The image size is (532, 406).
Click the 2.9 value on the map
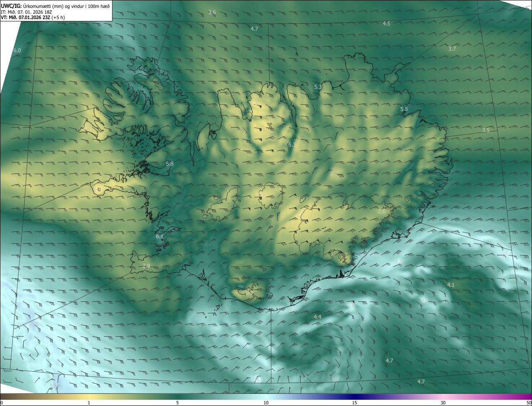(x=146, y=266)
